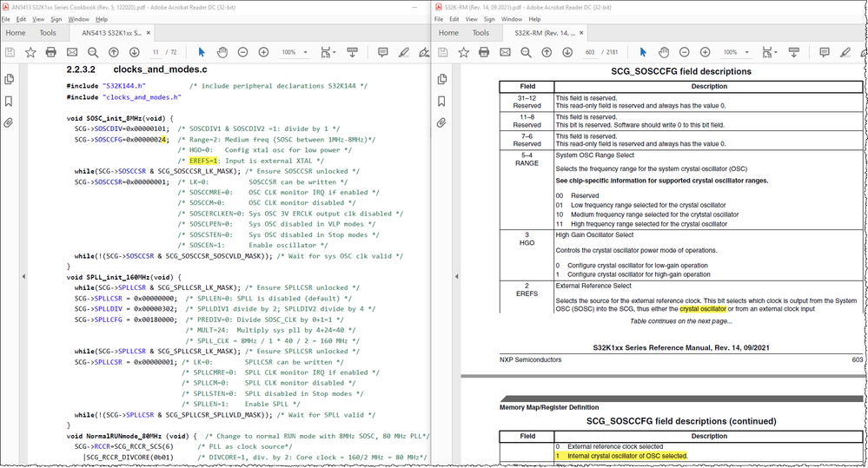Open the Help menu in S32K-RM window
Screen dimensions: 868x468
tap(534, 19)
